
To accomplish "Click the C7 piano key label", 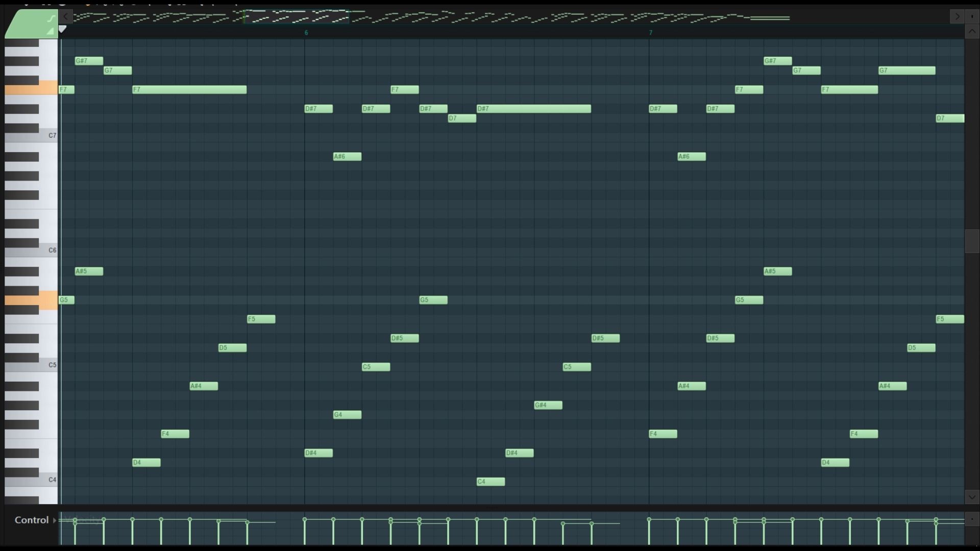I will [x=52, y=135].
